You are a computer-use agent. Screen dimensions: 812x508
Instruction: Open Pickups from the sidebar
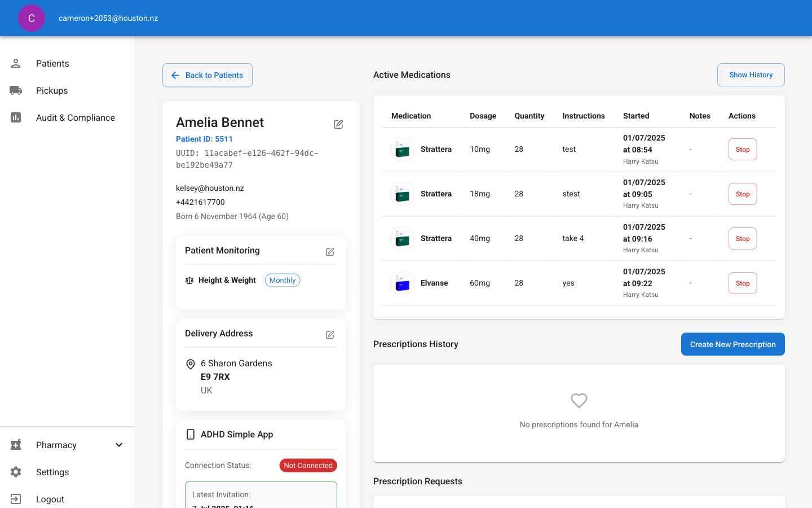(67, 90)
